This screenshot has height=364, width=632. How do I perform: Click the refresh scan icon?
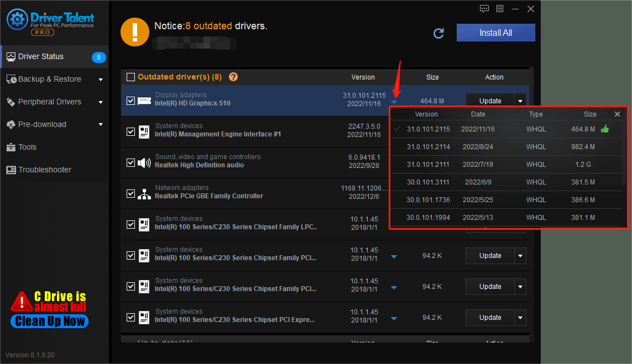pos(438,33)
